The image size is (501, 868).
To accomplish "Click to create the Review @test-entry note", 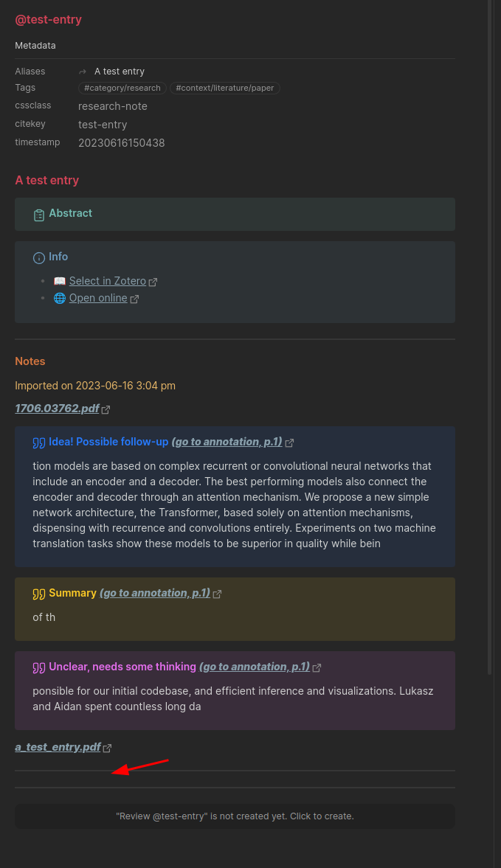I will click(x=235, y=816).
